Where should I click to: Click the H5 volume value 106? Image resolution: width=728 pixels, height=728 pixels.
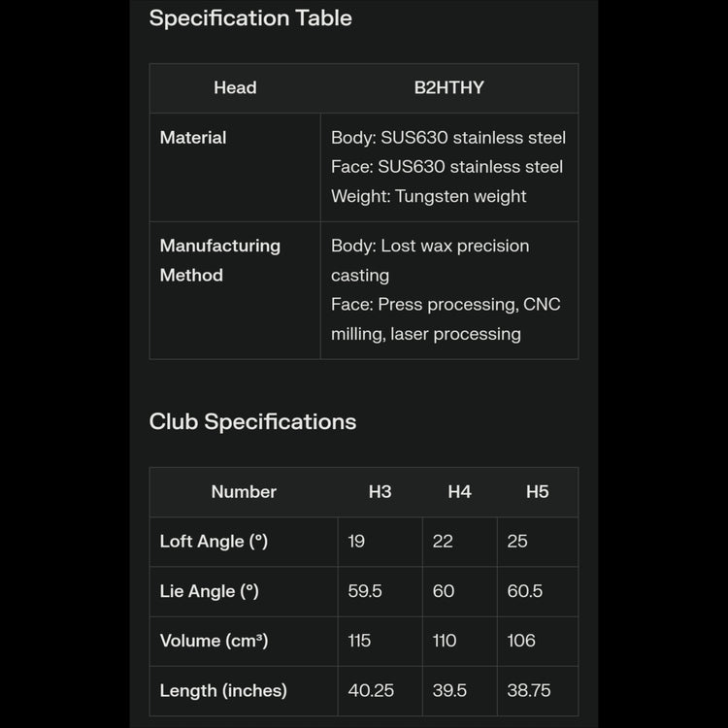coord(520,641)
